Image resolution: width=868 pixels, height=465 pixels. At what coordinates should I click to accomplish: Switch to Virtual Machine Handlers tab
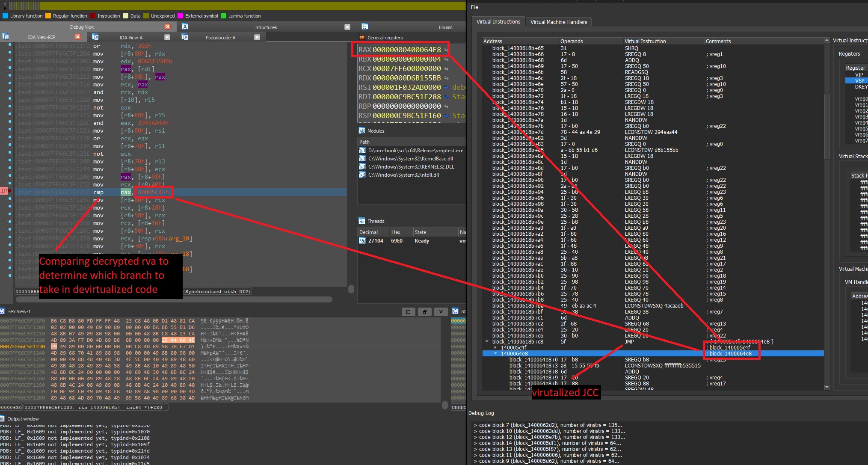pos(559,22)
